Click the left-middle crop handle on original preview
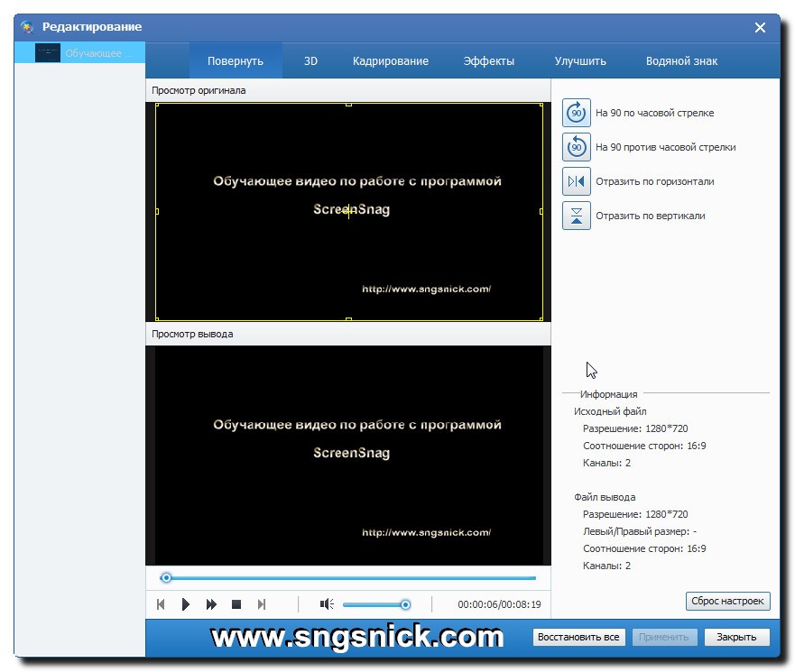 pyautogui.click(x=157, y=211)
